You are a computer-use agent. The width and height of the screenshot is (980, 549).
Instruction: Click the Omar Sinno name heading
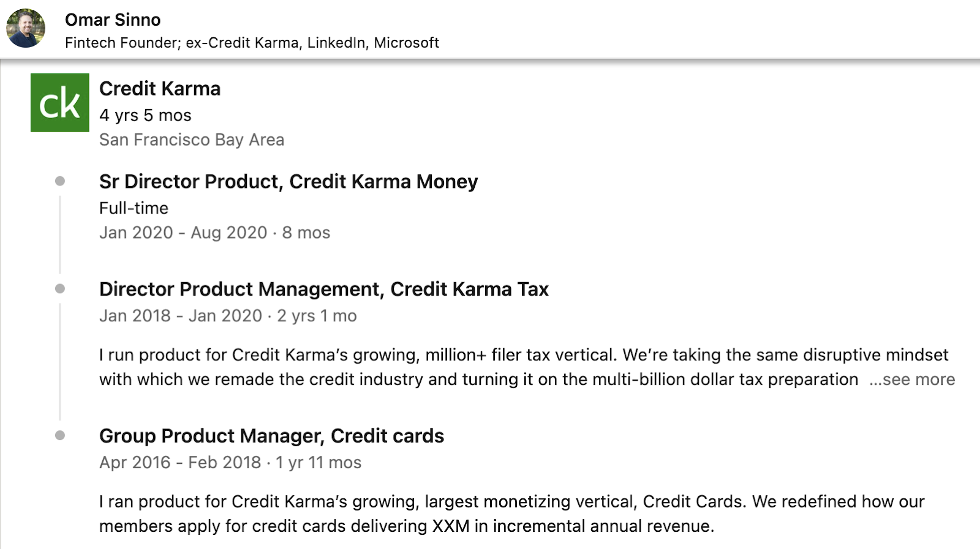click(x=113, y=20)
